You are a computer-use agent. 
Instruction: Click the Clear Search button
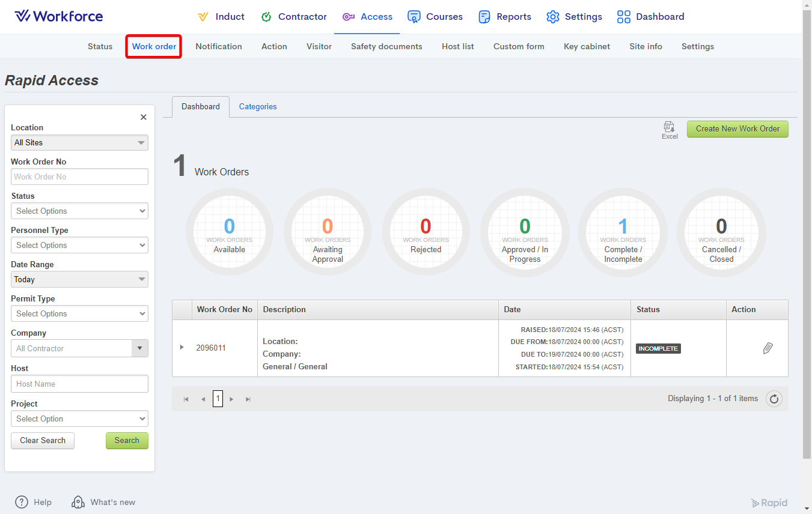[43, 440]
